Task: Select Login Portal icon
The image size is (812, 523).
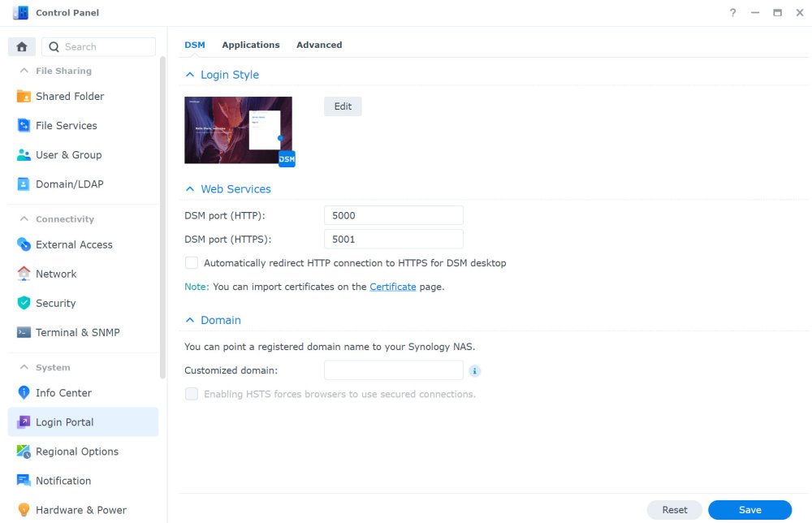Action: click(24, 422)
